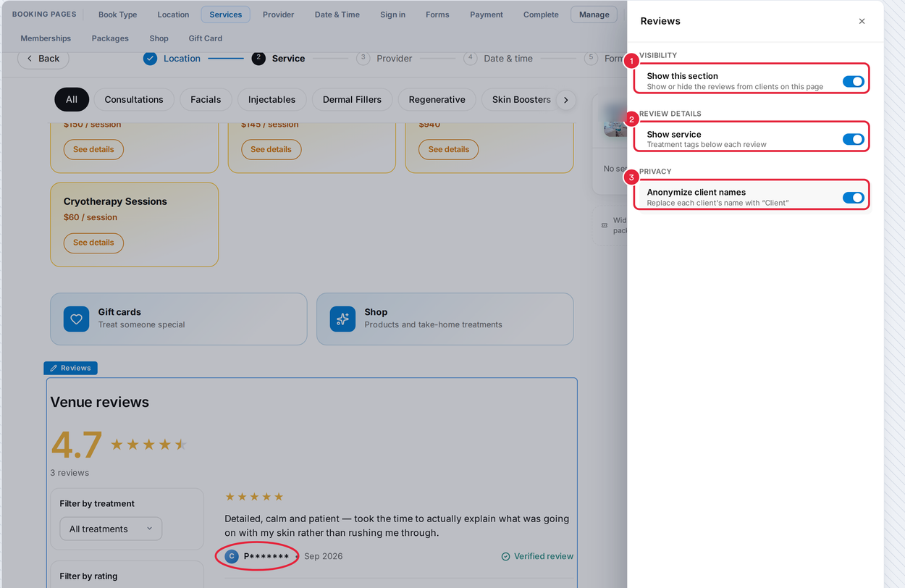The width and height of the screenshot is (905, 588).
Task: Show more categories with right arrow
Action: (x=566, y=100)
